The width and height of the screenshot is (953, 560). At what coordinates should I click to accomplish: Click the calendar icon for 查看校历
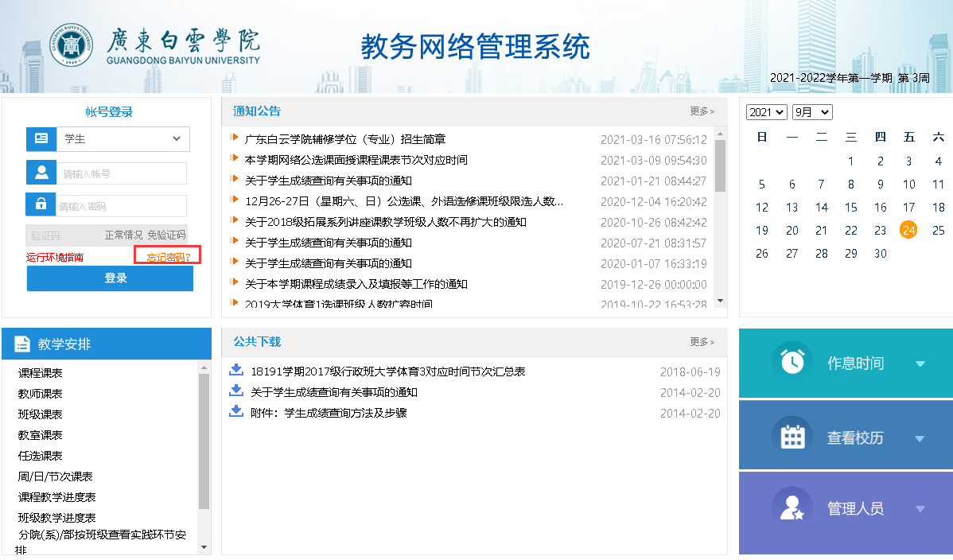pyautogui.click(x=792, y=437)
